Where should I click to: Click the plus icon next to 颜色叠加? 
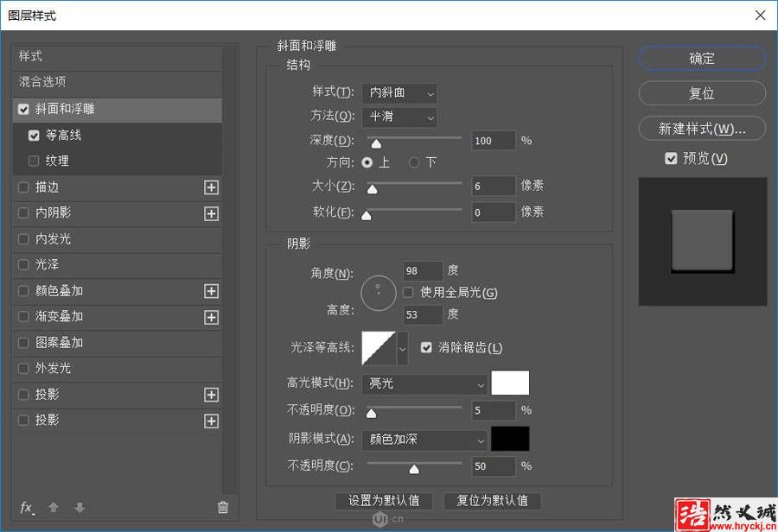pos(212,291)
